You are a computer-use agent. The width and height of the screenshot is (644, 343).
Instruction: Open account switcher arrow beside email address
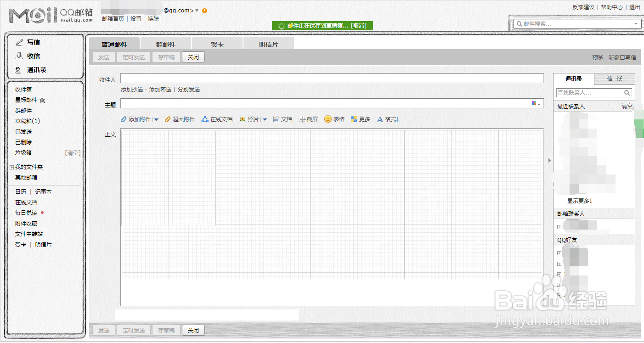pyautogui.click(x=197, y=11)
